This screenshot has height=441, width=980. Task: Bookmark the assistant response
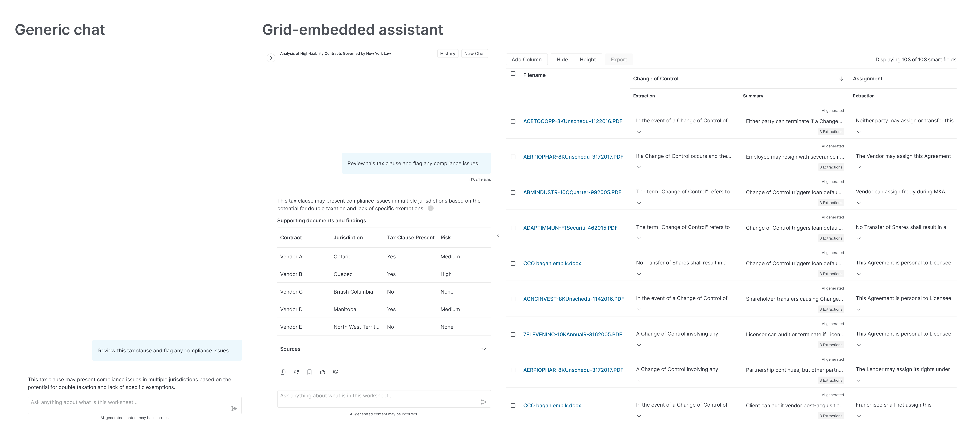click(309, 372)
